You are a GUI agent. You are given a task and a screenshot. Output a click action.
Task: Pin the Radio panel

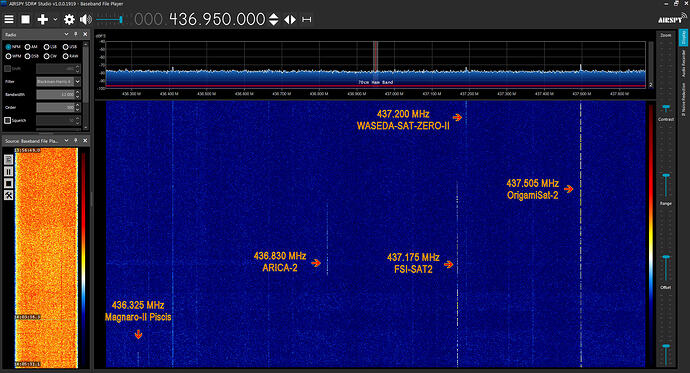click(x=76, y=34)
